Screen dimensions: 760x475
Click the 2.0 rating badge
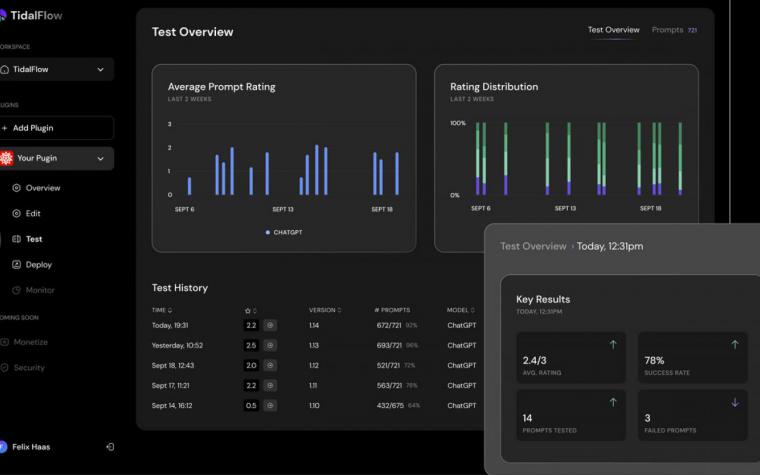tap(251, 365)
